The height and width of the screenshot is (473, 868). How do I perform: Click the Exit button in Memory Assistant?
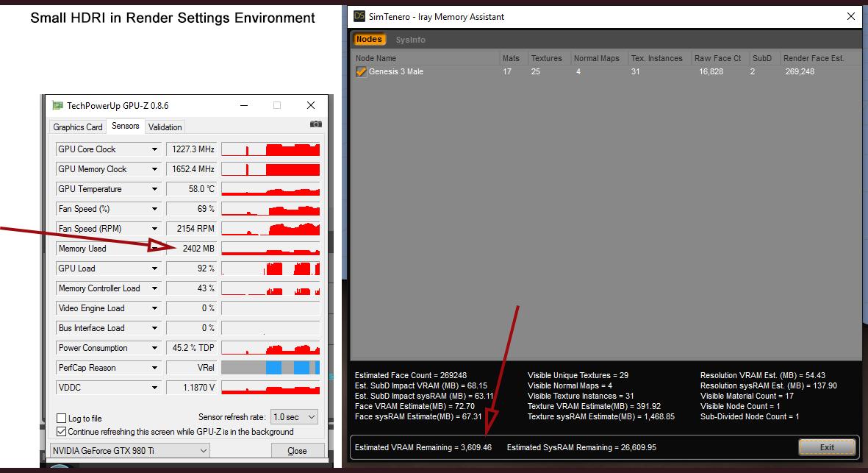coord(827,447)
